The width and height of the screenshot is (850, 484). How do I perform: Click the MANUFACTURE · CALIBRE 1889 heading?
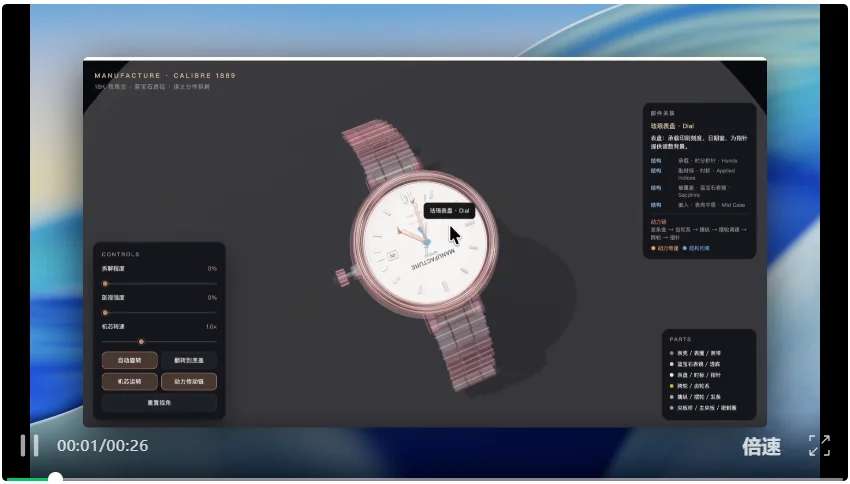[165, 75]
